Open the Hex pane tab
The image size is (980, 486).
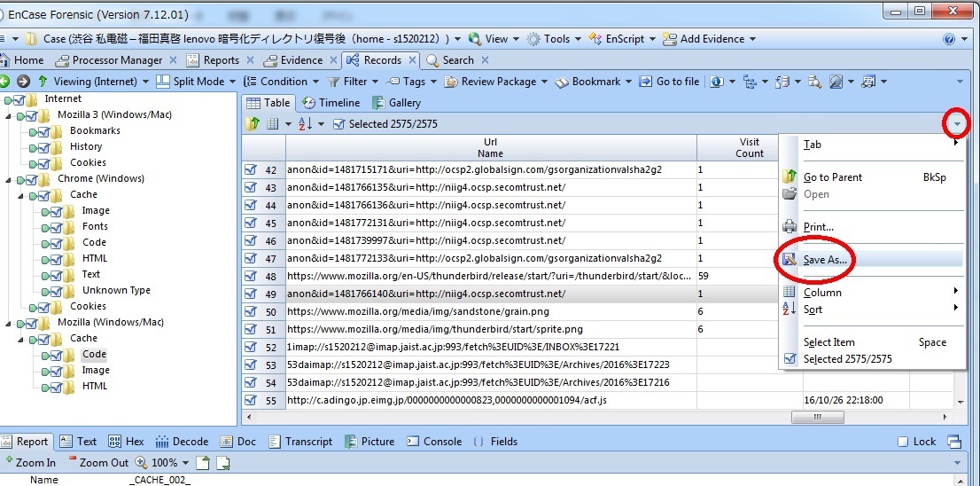(x=126, y=442)
